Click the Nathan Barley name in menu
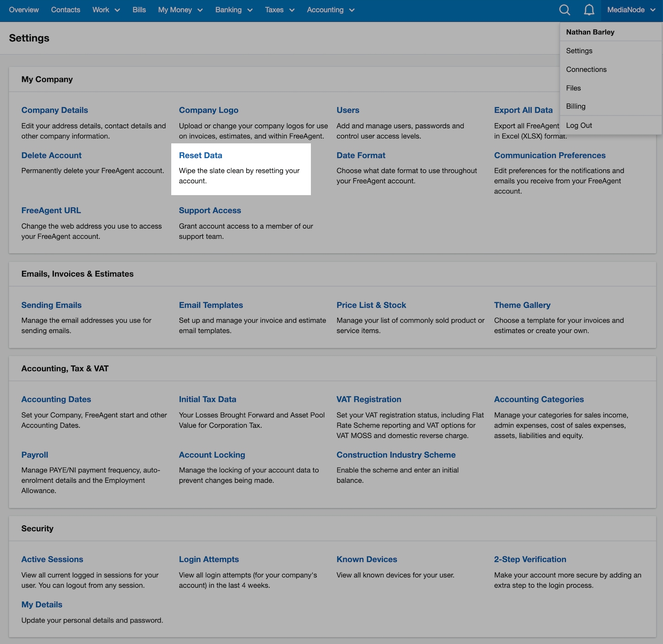 pos(590,32)
